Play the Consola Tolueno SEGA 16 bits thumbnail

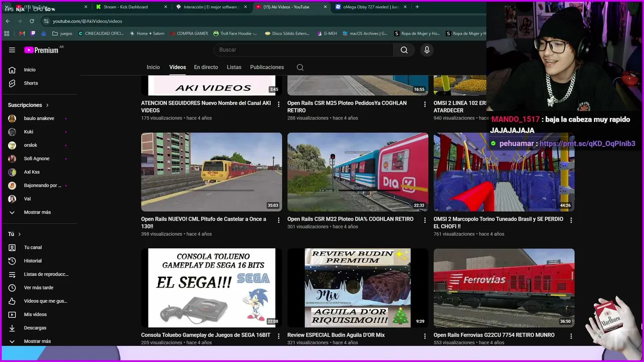211,288
